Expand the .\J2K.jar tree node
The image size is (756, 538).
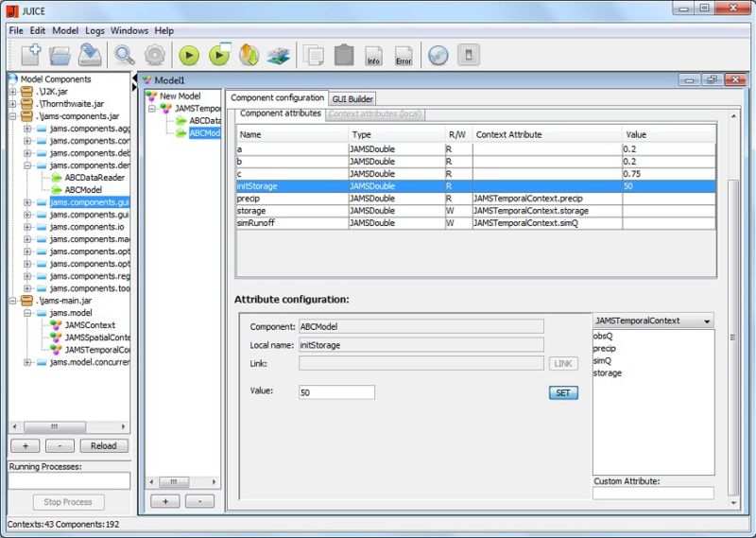[x=13, y=92]
